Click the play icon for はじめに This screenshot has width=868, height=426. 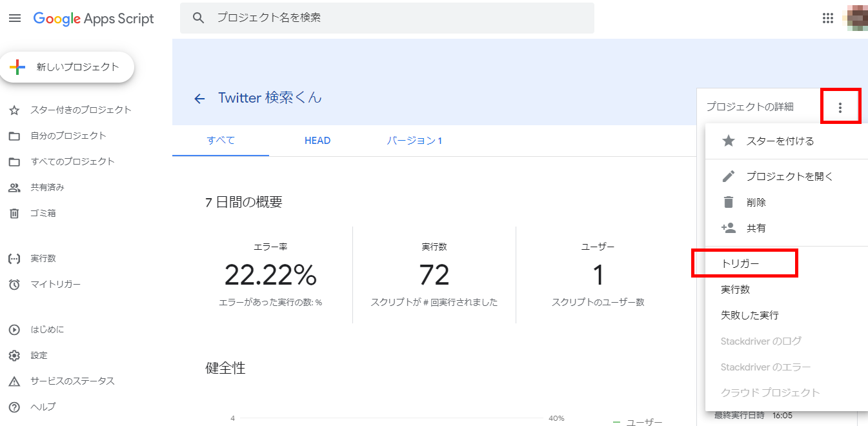pyautogui.click(x=14, y=330)
